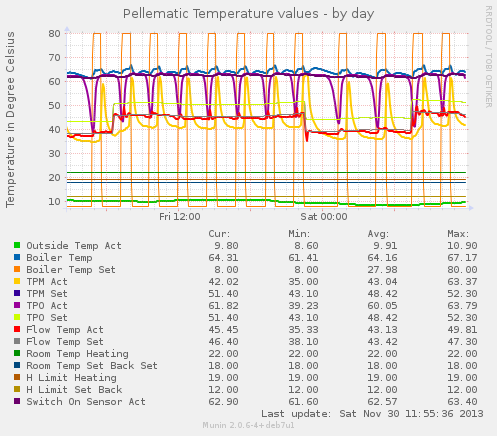Select the 'H Limit Set Back' label
Screen dimensions: 497x436
[x=74, y=390]
